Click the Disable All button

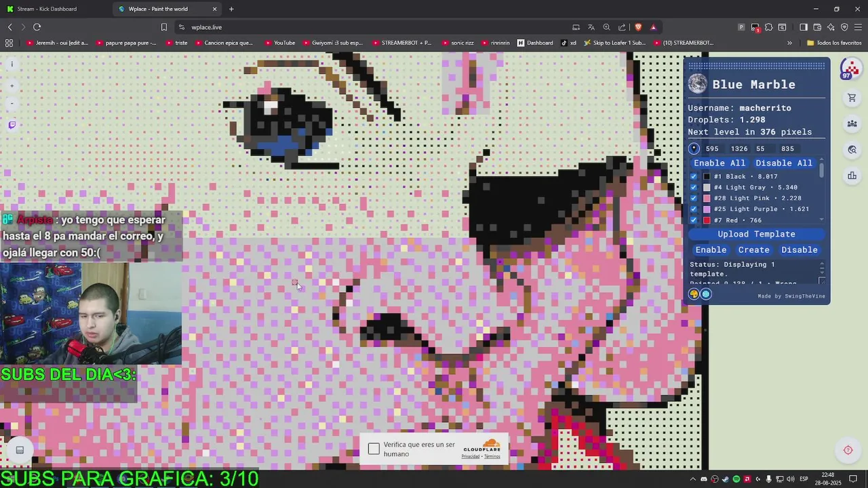point(784,163)
